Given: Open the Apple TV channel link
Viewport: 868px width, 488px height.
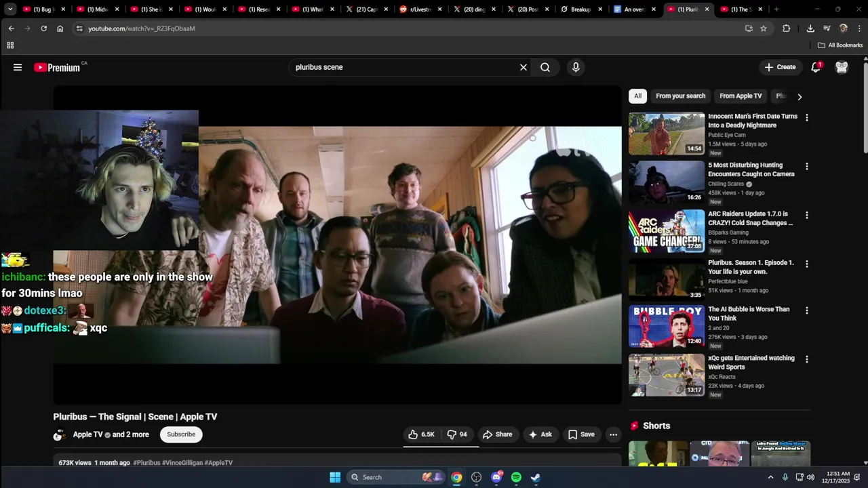Looking at the screenshot, I should point(87,434).
